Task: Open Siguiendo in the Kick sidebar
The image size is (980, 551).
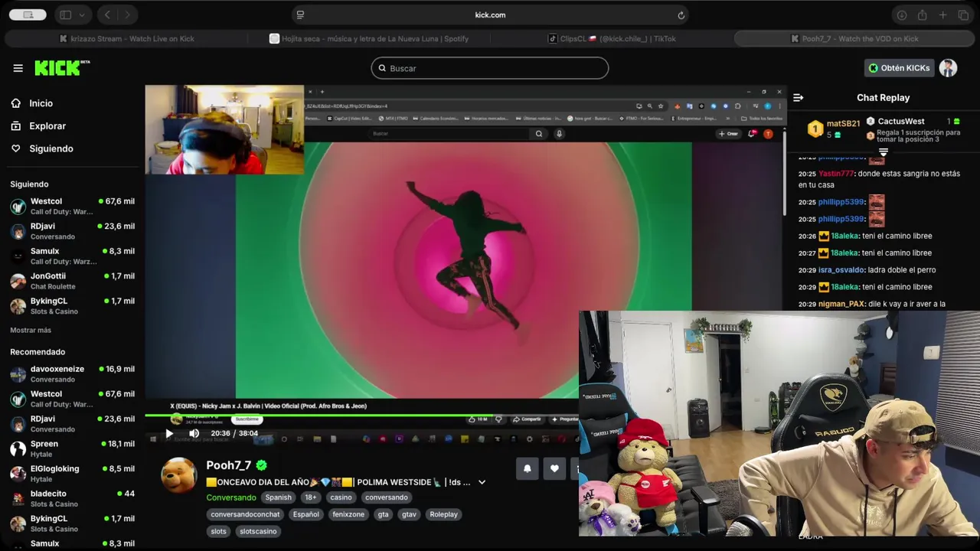Action: (x=51, y=148)
